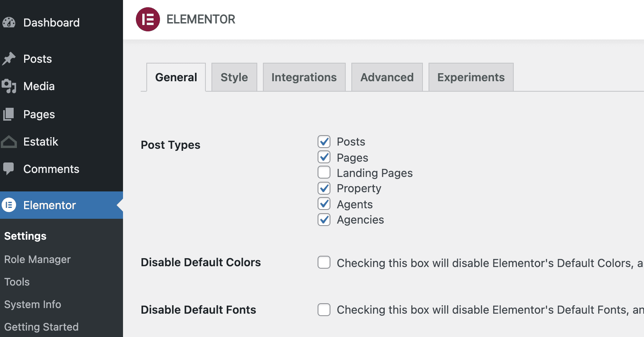Open the Experiments tab
Screen dimensions: 644x337
coord(471,77)
